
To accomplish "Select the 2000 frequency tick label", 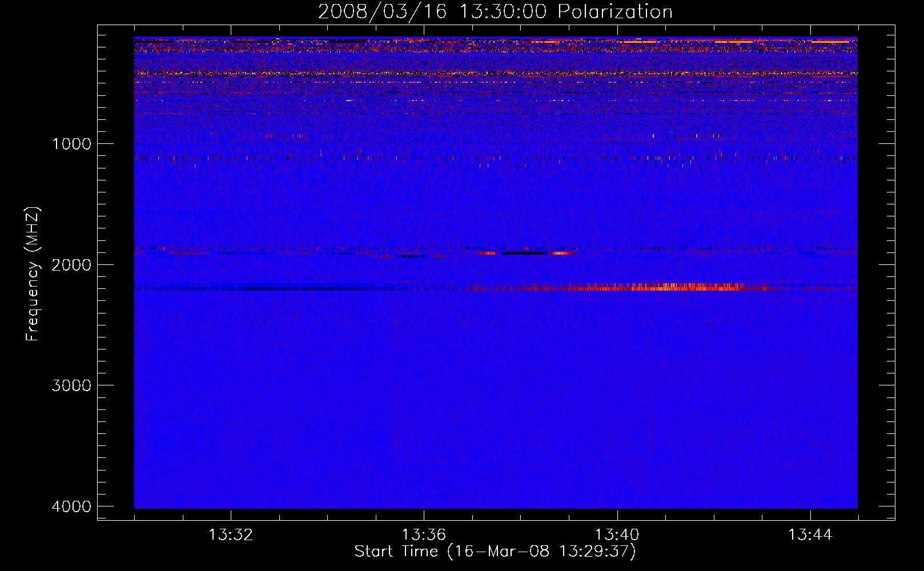I will (x=71, y=265).
